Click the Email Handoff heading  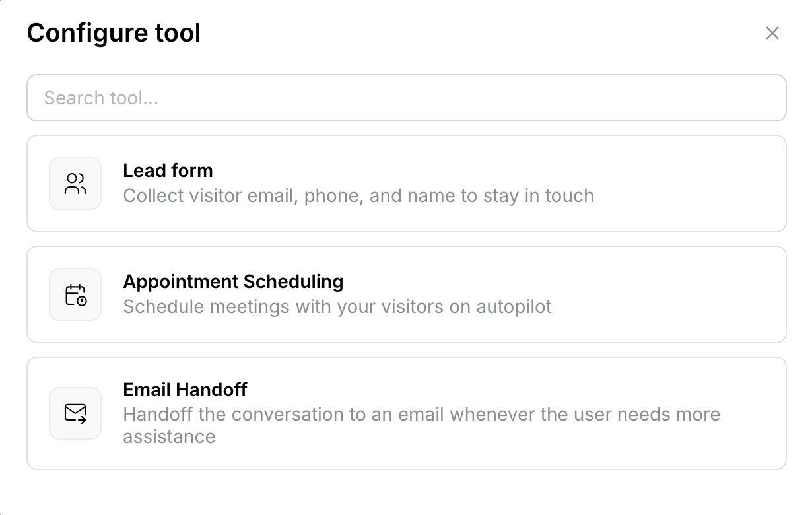[x=184, y=390]
